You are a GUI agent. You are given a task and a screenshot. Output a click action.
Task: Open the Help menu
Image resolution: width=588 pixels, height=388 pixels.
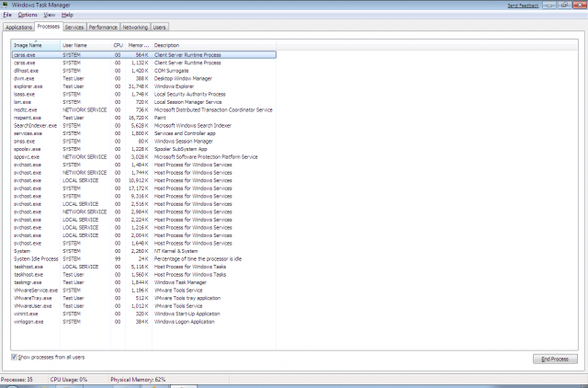click(67, 15)
